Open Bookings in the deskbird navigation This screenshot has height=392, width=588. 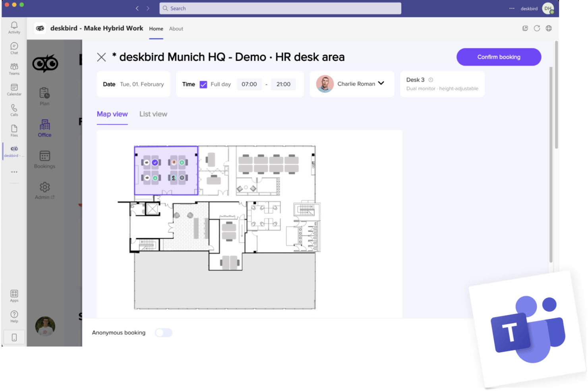tap(44, 159)
